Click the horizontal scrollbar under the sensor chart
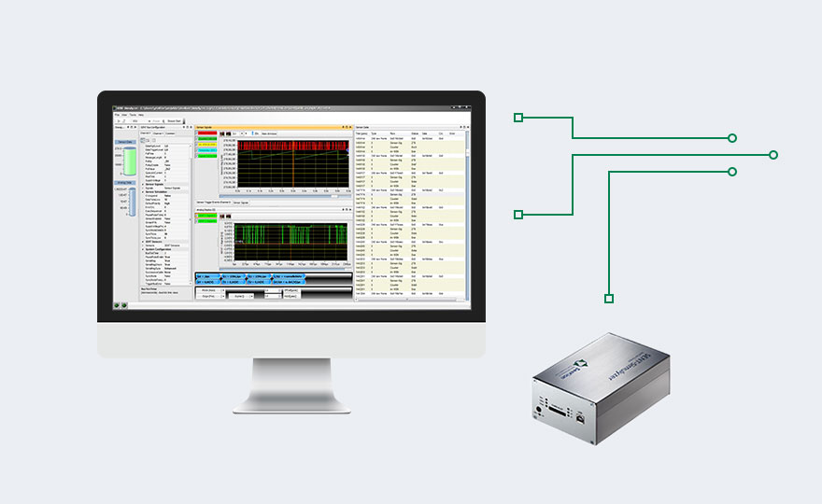 click(286, 196)
